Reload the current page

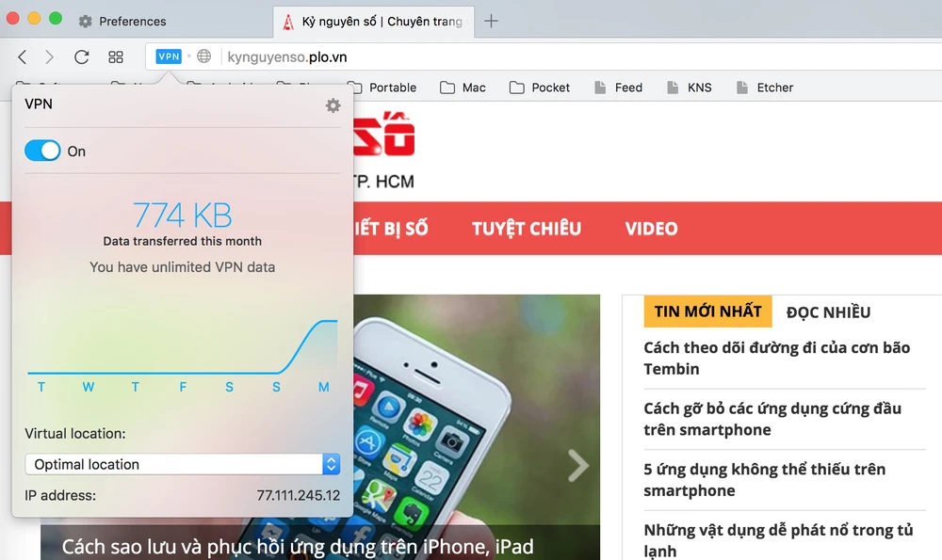tap(81, 57)
